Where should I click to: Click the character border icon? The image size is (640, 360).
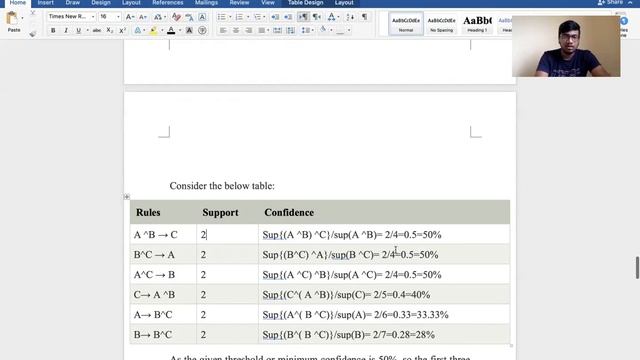202,17
